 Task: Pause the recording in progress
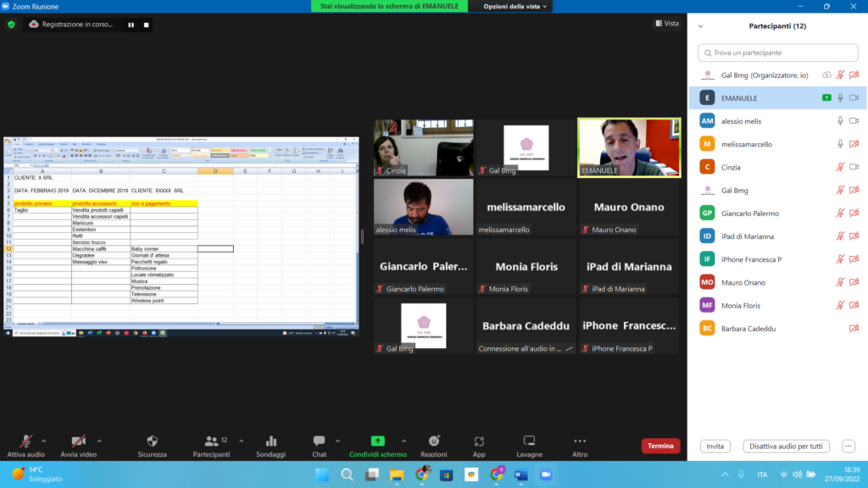[x=131, y=25]
